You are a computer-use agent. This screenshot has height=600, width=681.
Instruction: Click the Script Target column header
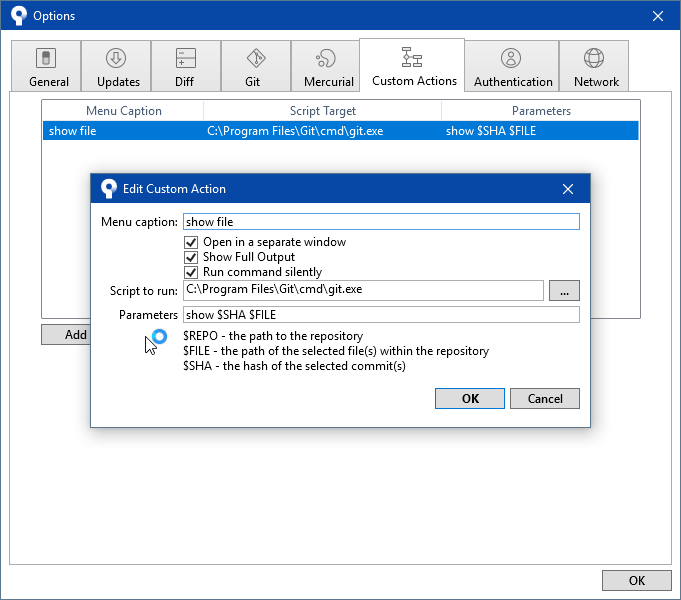point(322,111)
